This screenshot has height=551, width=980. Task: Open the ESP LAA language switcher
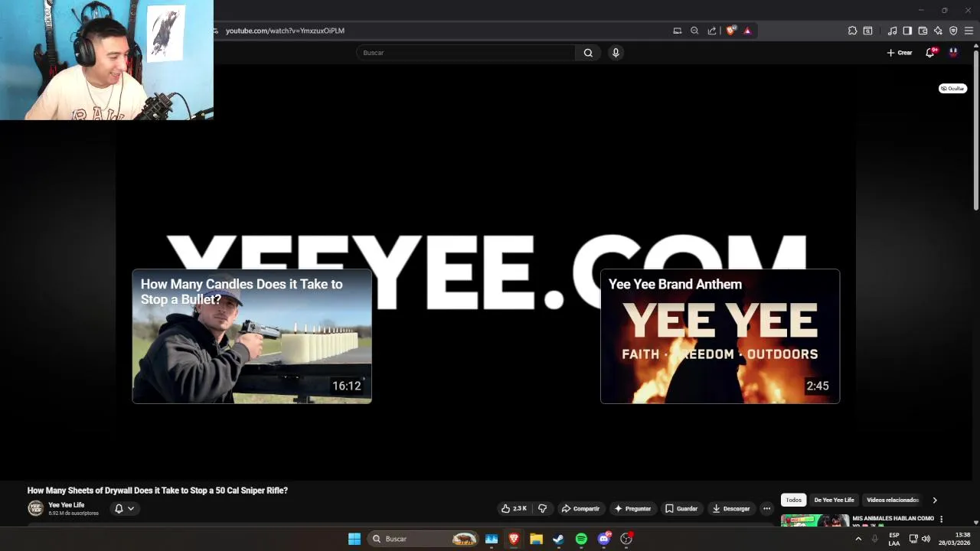click(x=894, y=539)
